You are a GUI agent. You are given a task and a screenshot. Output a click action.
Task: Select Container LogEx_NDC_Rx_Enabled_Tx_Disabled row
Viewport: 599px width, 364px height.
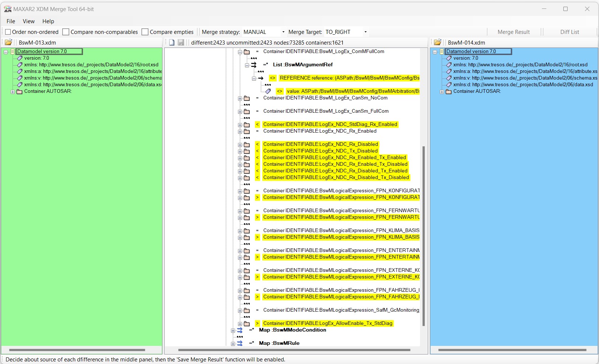point(335,164)
